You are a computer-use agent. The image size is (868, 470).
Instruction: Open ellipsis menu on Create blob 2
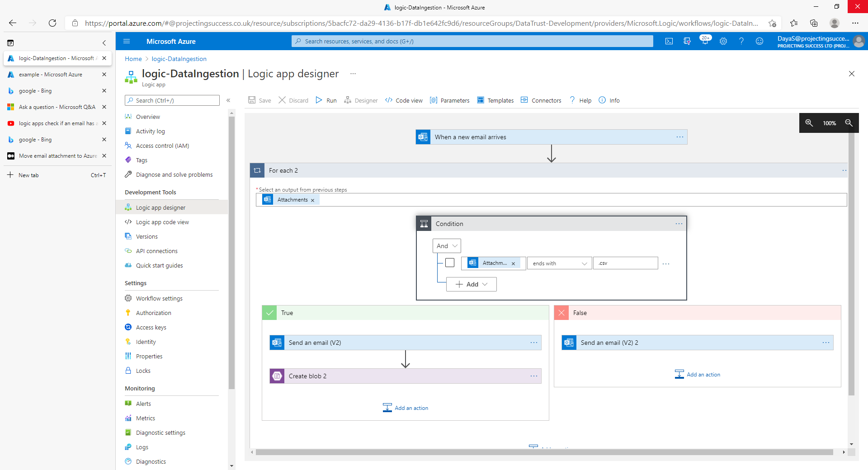click(534, 376)
